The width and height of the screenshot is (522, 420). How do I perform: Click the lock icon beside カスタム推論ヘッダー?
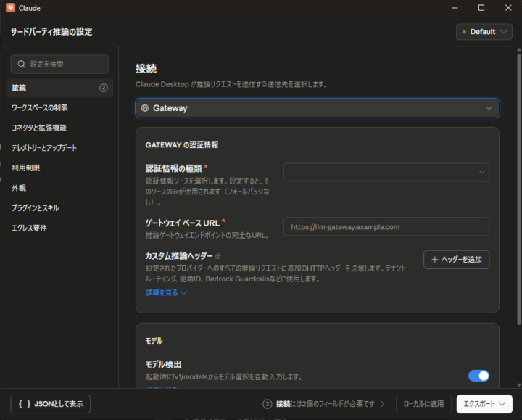pos(218,256)
